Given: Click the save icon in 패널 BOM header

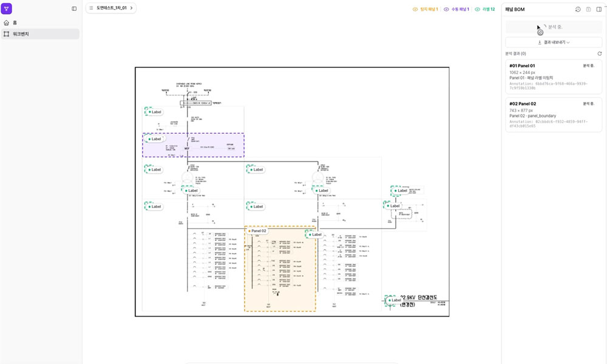Looking at the screenshot, I should pyautogui.click(x=588, y=9).
